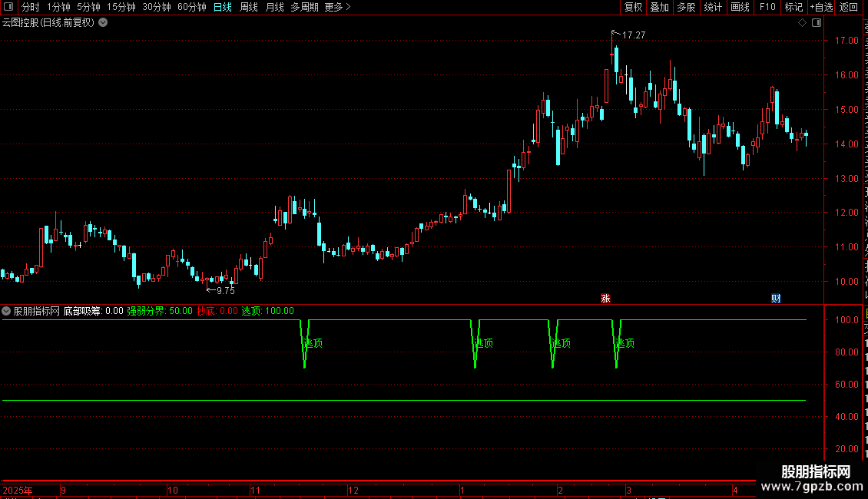Select the 60分钟 period tab
This screenshot has height=499, width=868.
[x=191, y=7]
